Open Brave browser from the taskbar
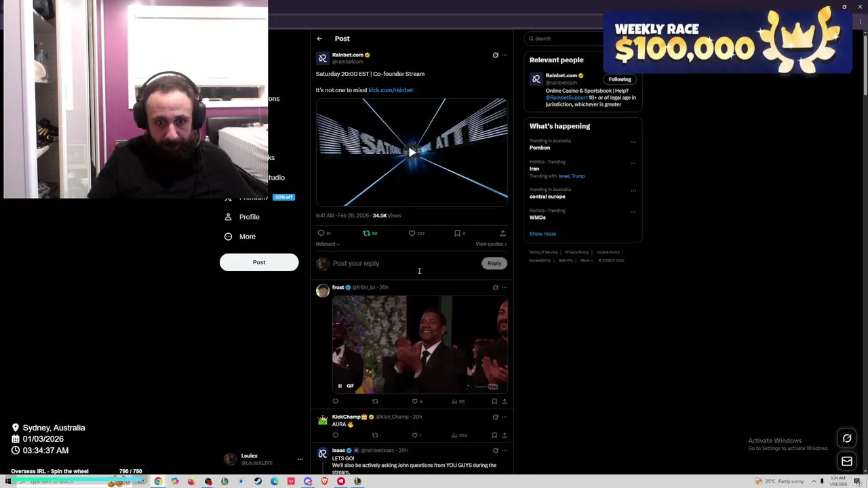Screen dimensions: 868x488 pos(324,481)
